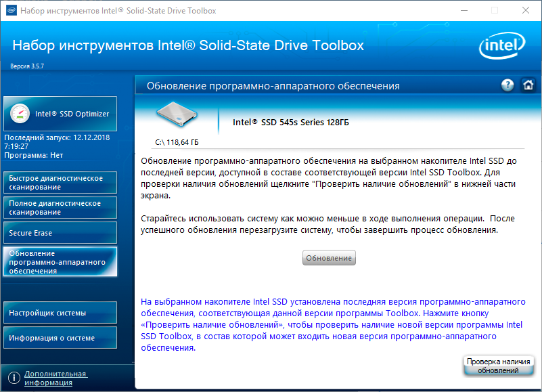Click the info icon at bottom left
The height and width of the screenshot is (392, 542).
click(x=13, y=378)
